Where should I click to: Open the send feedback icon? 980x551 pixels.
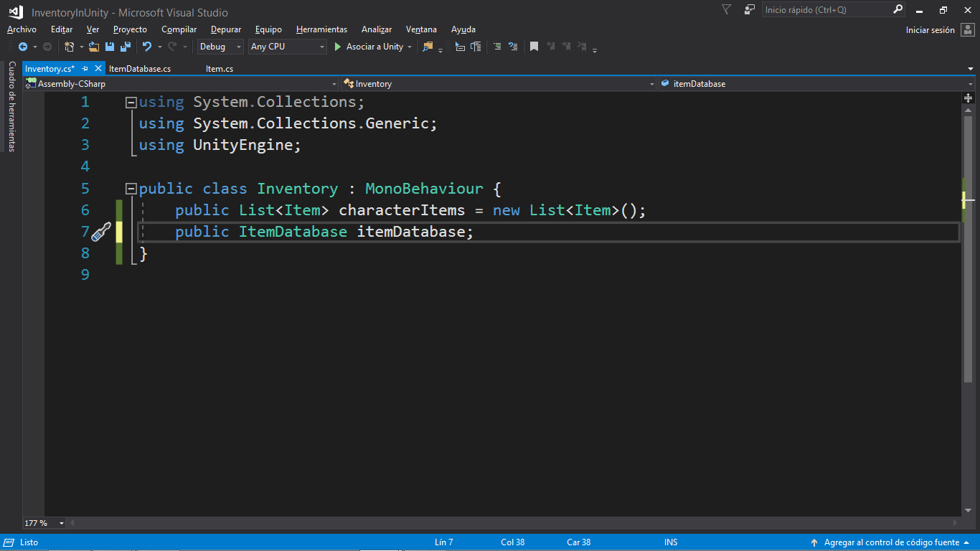(x=750, y=10)
